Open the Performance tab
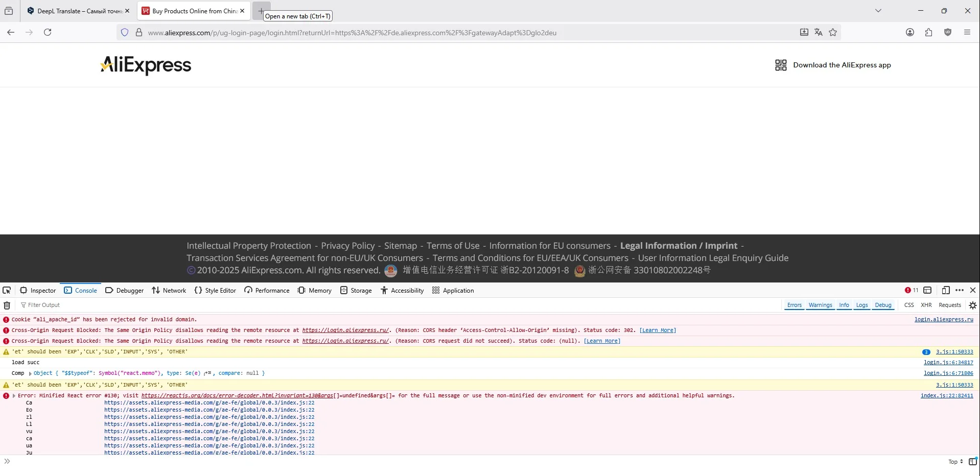The height and width of the screenshot is (476, 980). pyautogui.click(x=267, y=290)
